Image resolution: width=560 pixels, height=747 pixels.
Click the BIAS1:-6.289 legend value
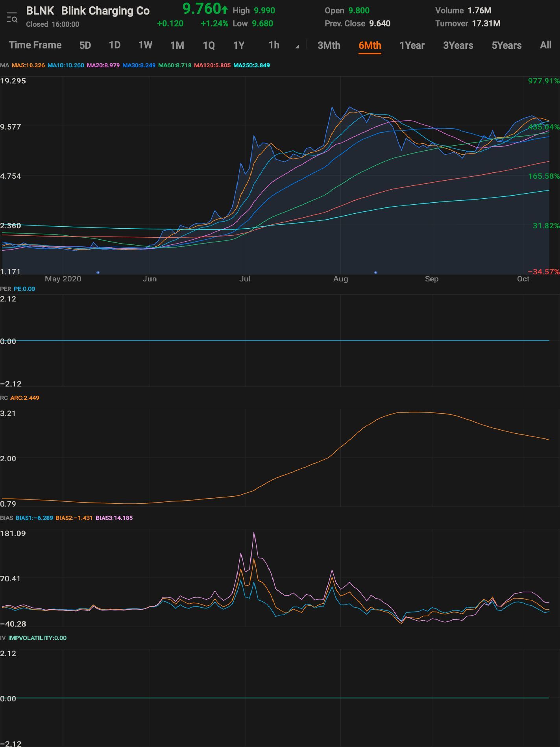tap(34, 518)
